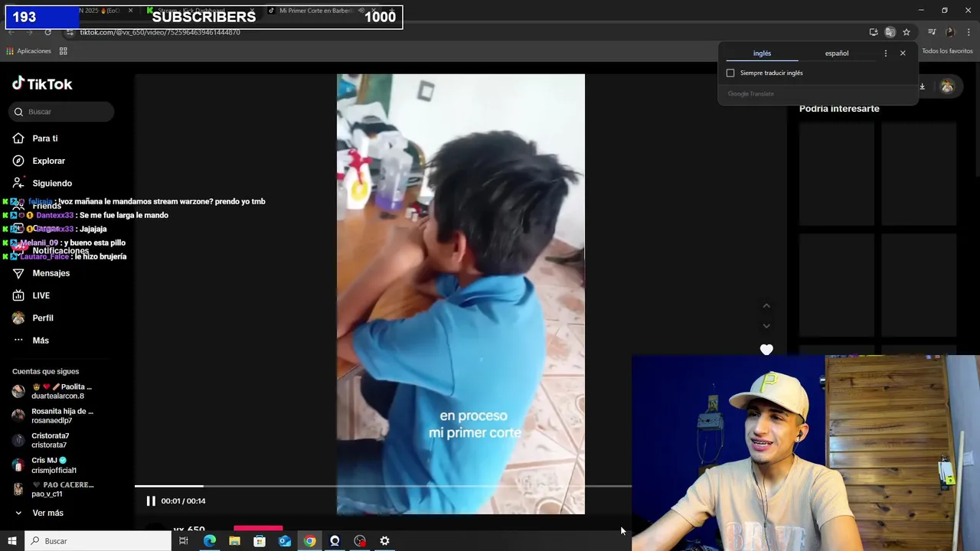Go to next video with down chevron
This screenshot has height=551, width=980.
pos(766,326)
